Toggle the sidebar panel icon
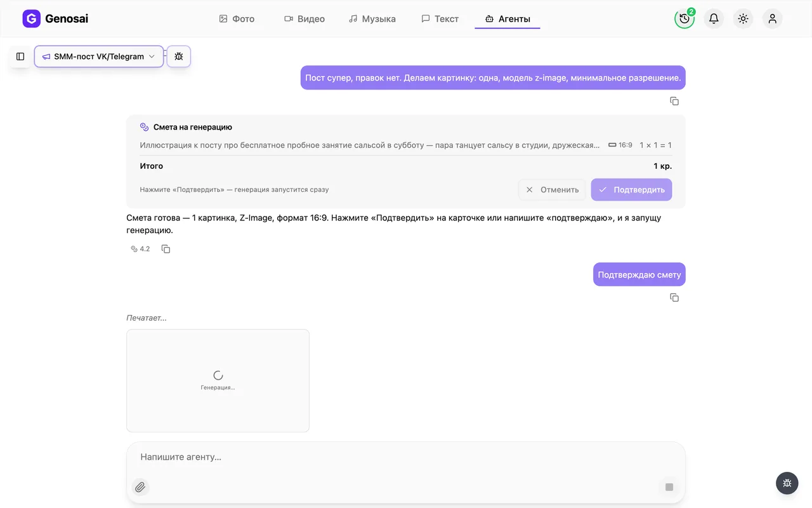The width and height of the screenshot is (812, 508). click(20, 57)
